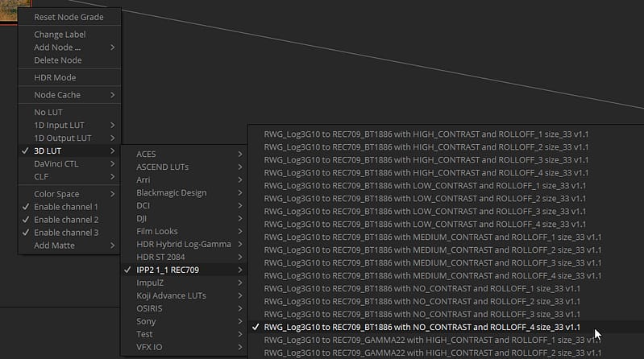Open the ACES LUT folder
The image size is (644, 359).
point(184,154)
